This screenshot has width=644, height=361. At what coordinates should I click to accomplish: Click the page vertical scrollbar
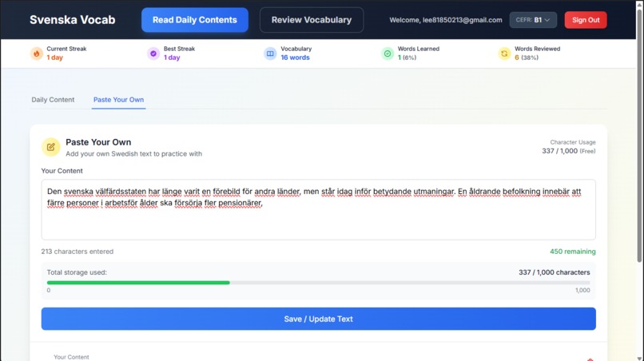tap(639, 136)
